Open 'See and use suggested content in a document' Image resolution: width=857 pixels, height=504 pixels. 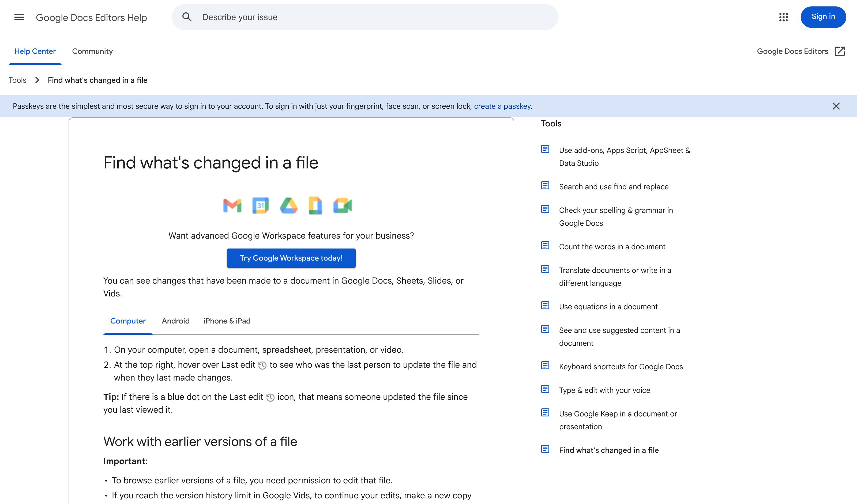(x=619, y=337)
